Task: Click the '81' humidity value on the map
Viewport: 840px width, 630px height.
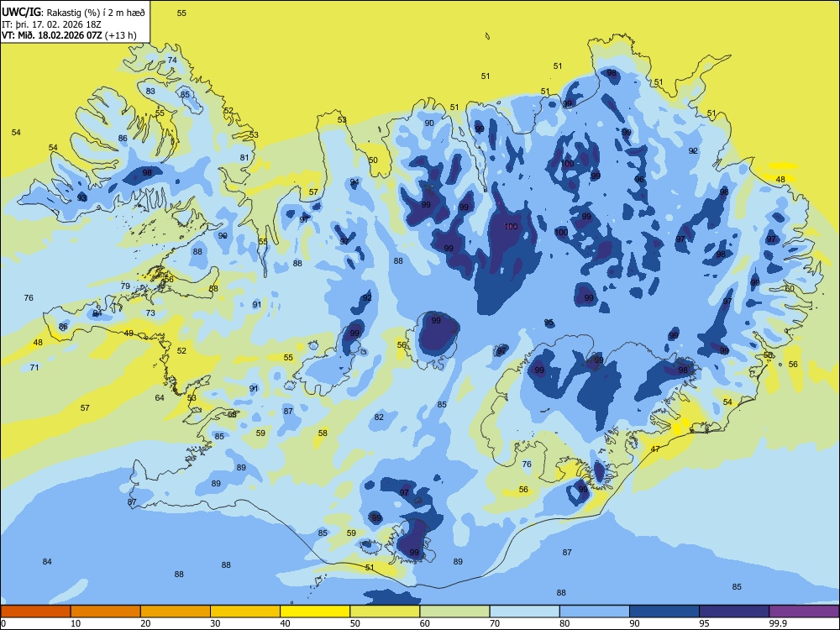Action: click(244, 158)
